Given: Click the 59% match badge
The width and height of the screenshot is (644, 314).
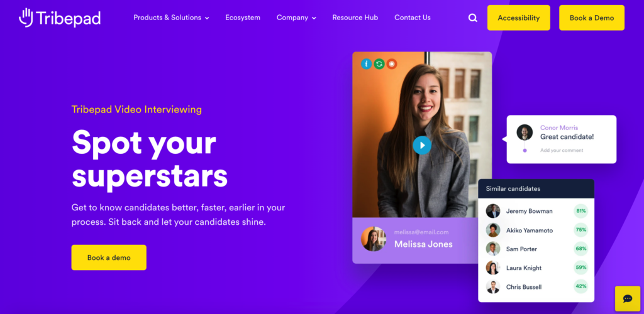Looking at the screenshot, I should coord(580,268).
